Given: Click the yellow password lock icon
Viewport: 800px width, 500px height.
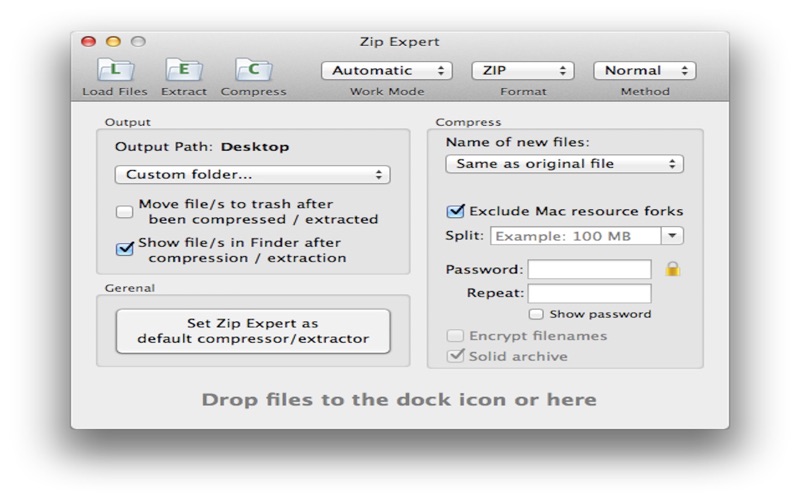Looking at the screenshot, I should point(673,269).
